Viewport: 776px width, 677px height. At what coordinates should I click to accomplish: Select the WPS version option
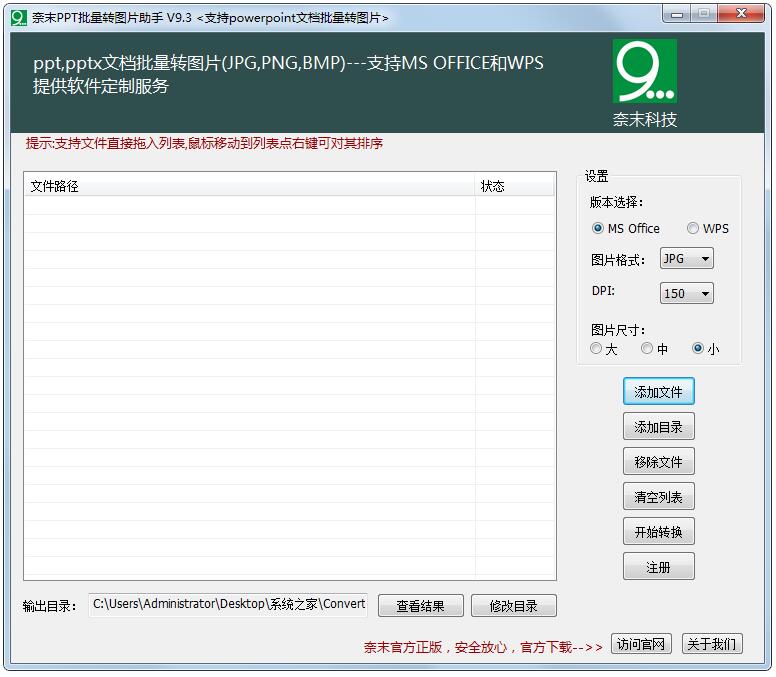692,228
